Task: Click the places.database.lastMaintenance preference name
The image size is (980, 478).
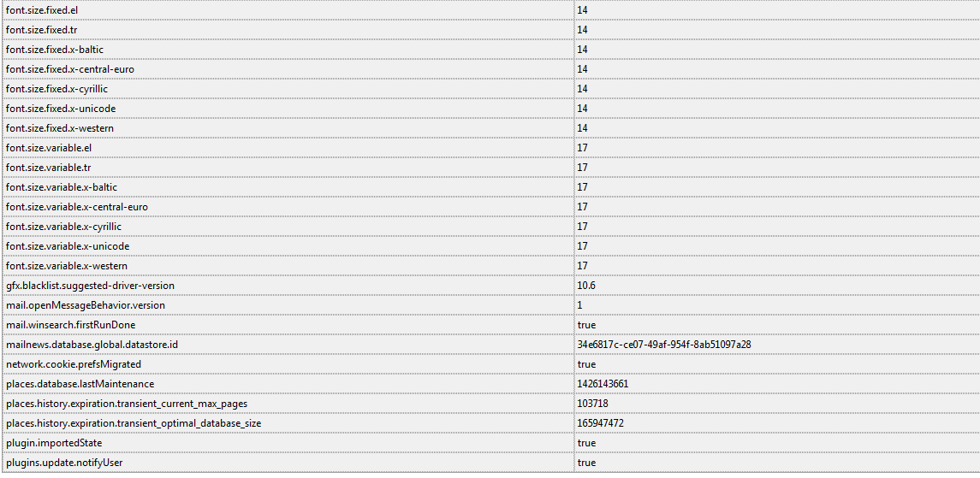Action: click(x=80, y=384)
